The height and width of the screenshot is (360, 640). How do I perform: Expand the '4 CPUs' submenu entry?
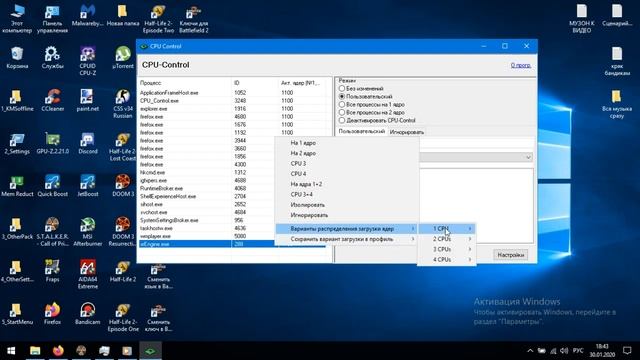pos(447,260)
